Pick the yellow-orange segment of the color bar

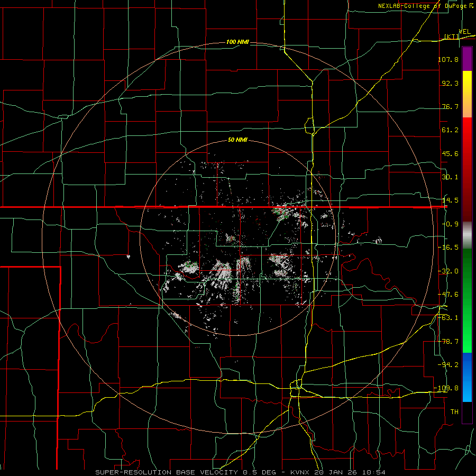point(467,94)
